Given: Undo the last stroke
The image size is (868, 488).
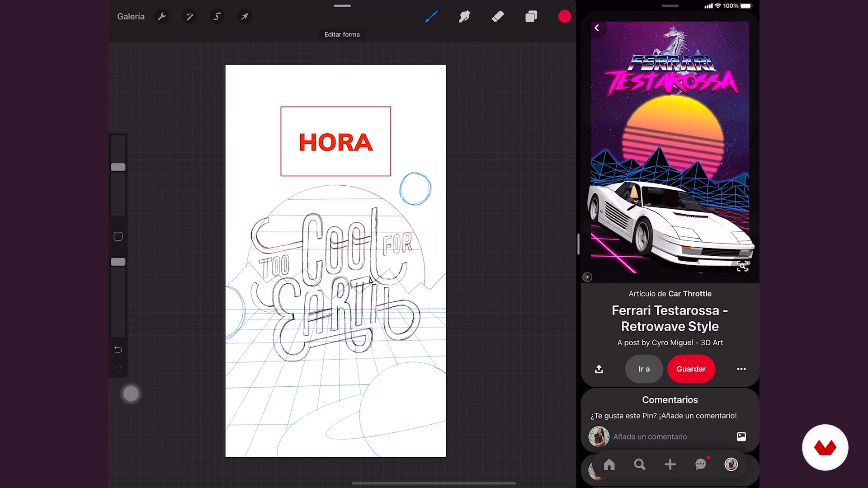Looking at the screenshot, I should point(118,349).
